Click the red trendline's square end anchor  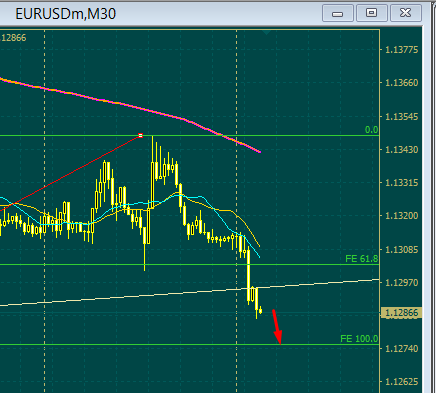tap(141, 135)
